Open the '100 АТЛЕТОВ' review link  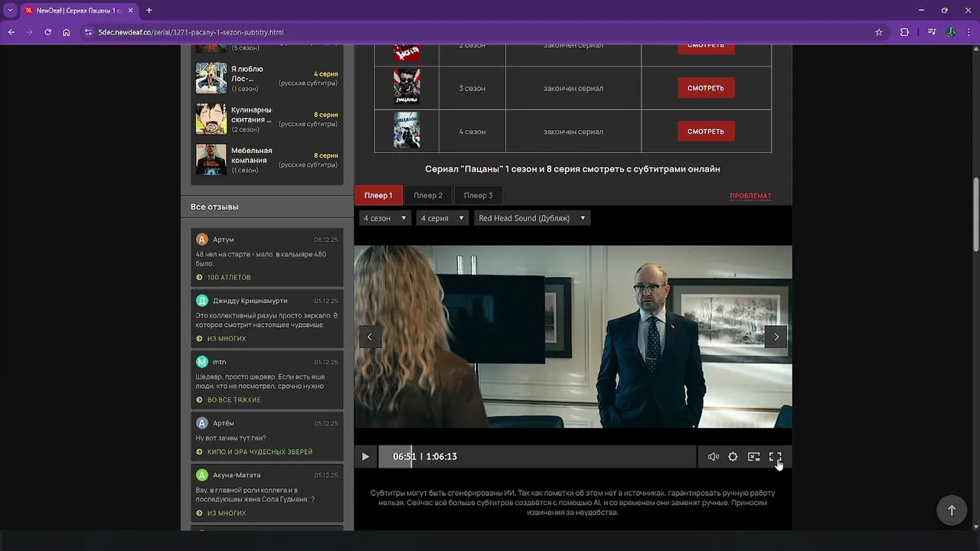[x=229, y=277]
